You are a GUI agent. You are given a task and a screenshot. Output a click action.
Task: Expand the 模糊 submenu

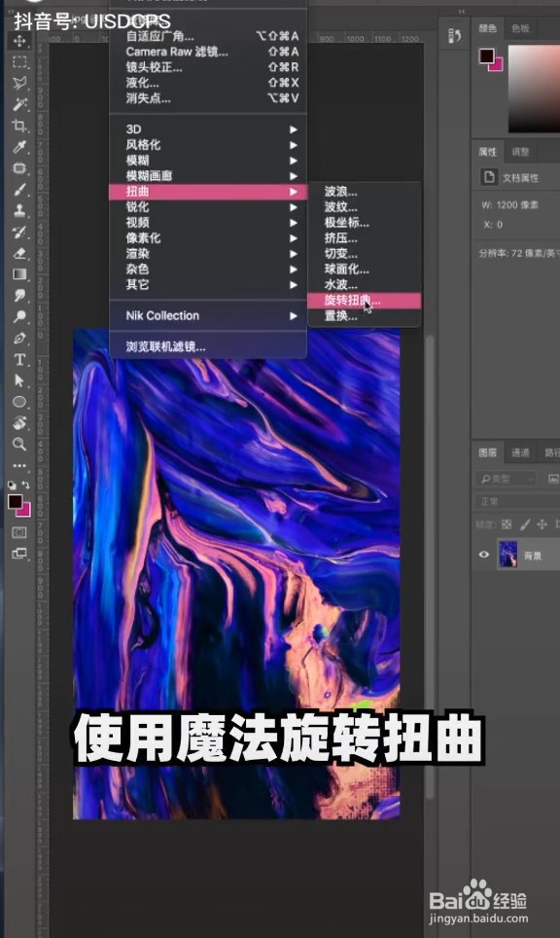tap(208, 161)
